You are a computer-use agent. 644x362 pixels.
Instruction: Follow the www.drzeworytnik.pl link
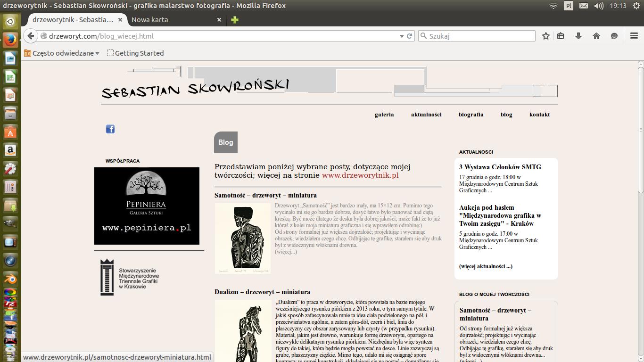360,175
